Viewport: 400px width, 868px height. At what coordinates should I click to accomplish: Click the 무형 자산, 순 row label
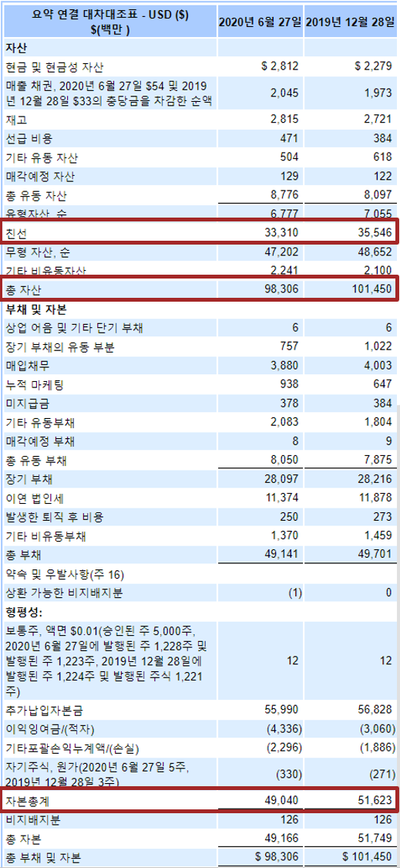38,254
